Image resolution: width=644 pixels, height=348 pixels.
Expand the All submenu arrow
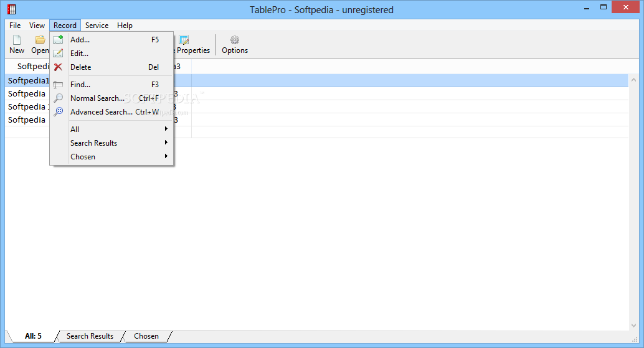(166, 129)
